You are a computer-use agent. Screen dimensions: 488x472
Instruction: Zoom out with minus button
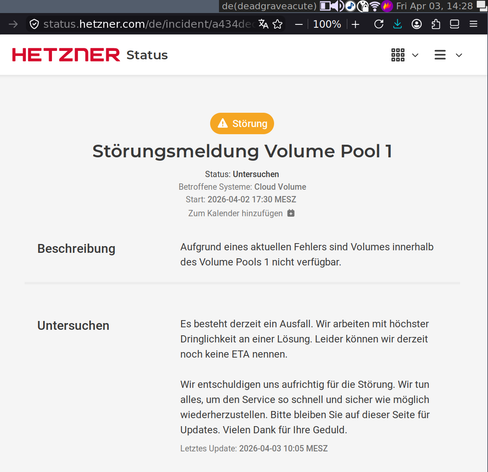(299, 24)
